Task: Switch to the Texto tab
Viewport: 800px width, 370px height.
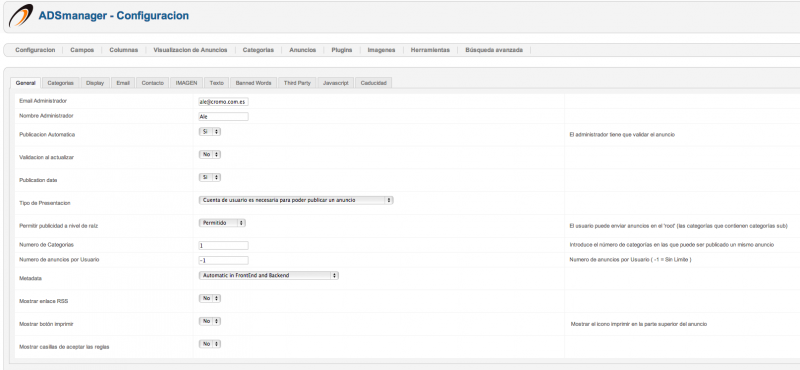Action: click(x=216, y=83)
